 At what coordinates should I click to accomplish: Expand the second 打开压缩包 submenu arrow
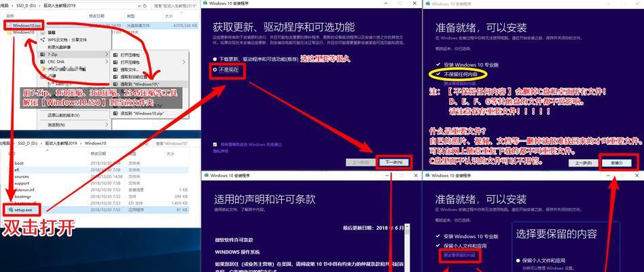pos(183,62)
